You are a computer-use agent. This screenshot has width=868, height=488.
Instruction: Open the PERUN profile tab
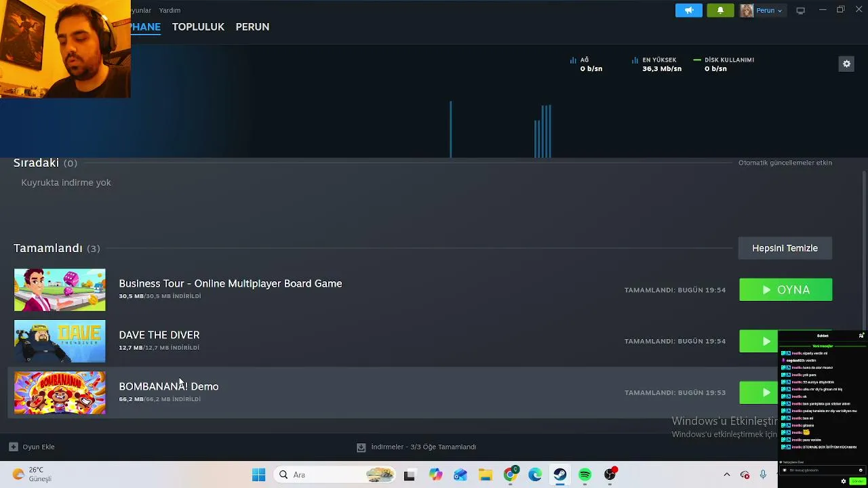pyautogui.click(x=252, y=26)
